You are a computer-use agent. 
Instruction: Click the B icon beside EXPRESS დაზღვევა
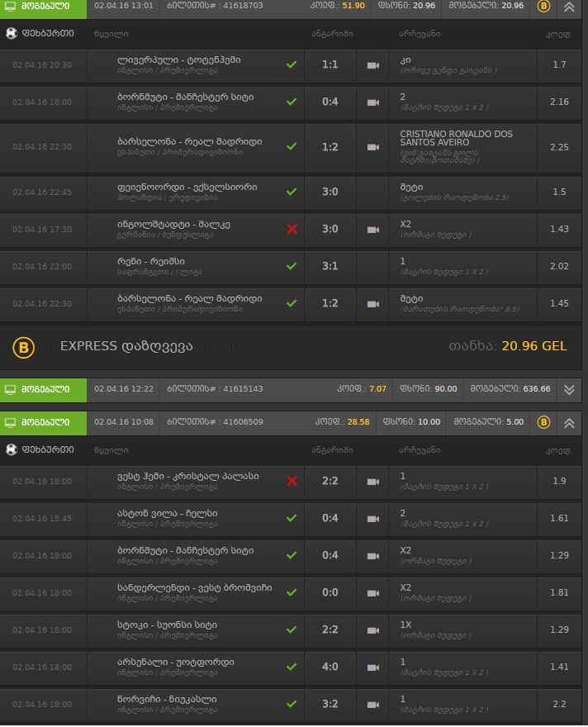pos(23,347)
